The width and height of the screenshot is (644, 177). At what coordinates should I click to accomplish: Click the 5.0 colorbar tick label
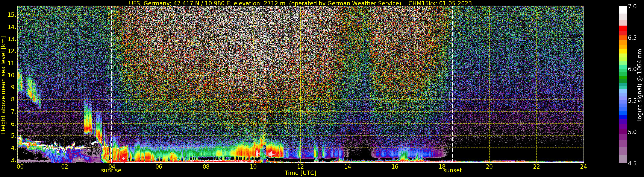632,132
